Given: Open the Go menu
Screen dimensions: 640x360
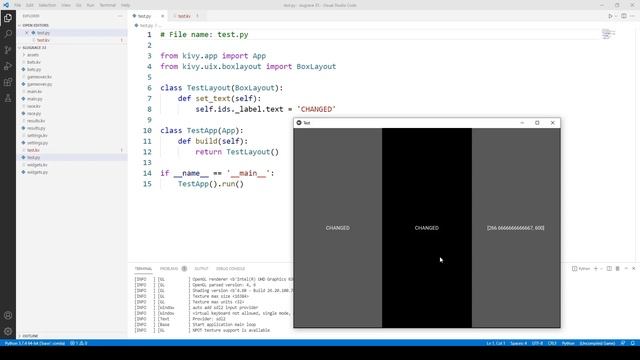Looking at the screenshot, I should tap(78, 5).
